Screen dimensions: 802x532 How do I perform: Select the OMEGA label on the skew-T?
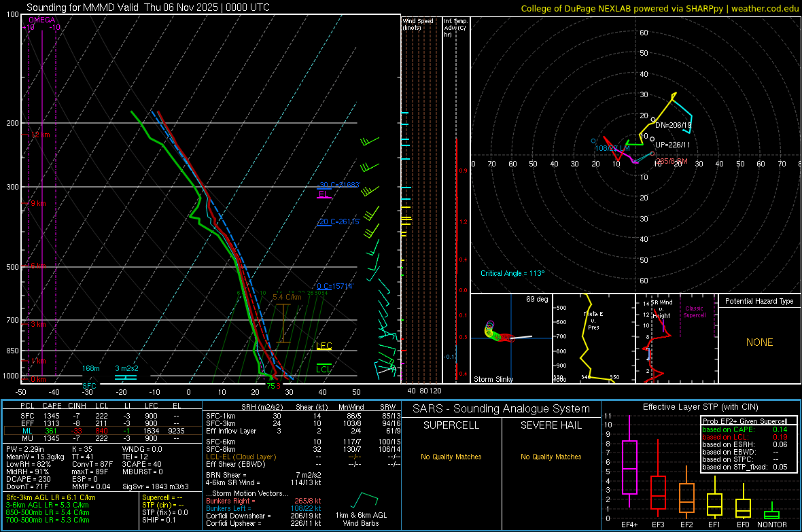(42, 20)
